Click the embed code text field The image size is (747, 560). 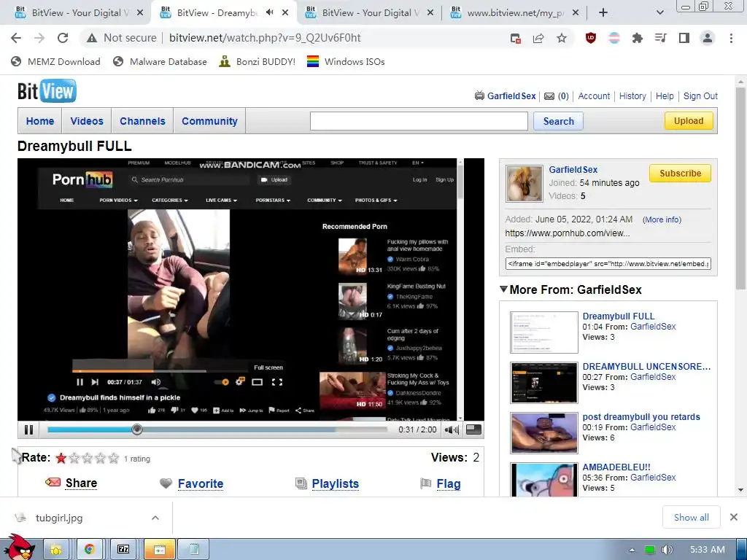(x=608, y=264)
